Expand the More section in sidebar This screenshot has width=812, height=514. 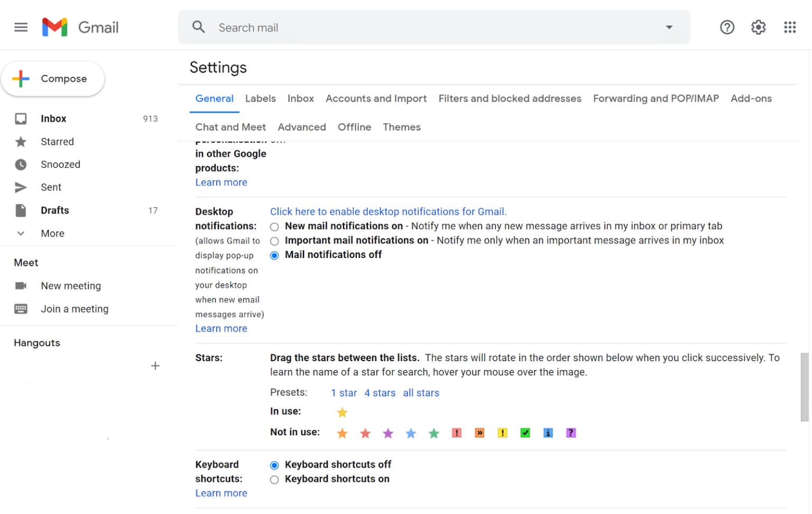point(52,233)
